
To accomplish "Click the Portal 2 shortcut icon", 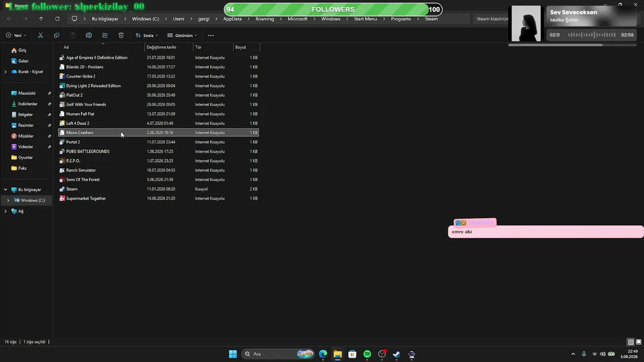I will click(x=62, y=142).
